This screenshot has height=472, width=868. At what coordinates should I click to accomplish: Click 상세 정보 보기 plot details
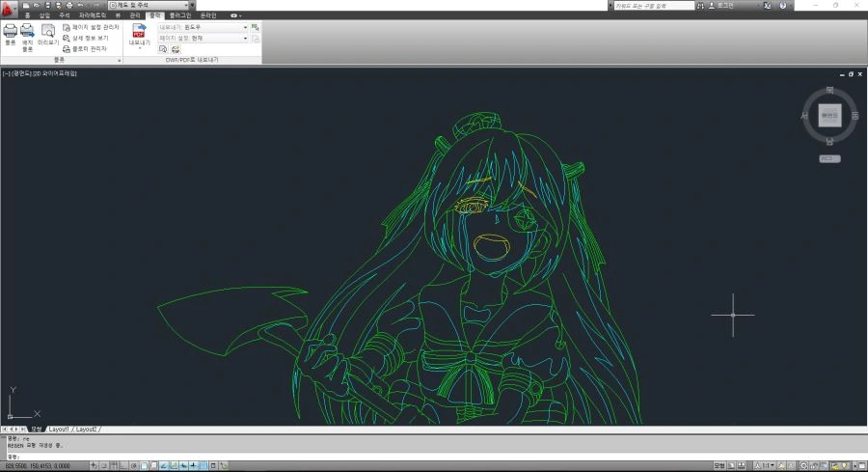(x=85, y=39)
